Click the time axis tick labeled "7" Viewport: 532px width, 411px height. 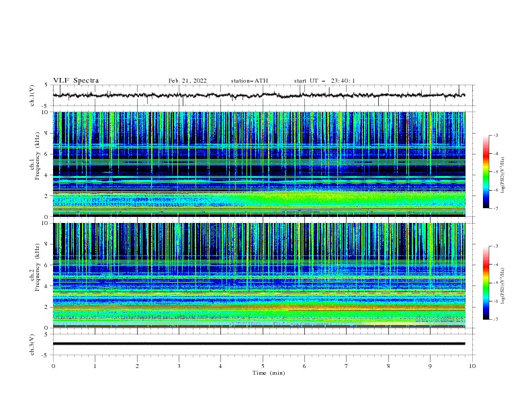(x=347, y=366)
